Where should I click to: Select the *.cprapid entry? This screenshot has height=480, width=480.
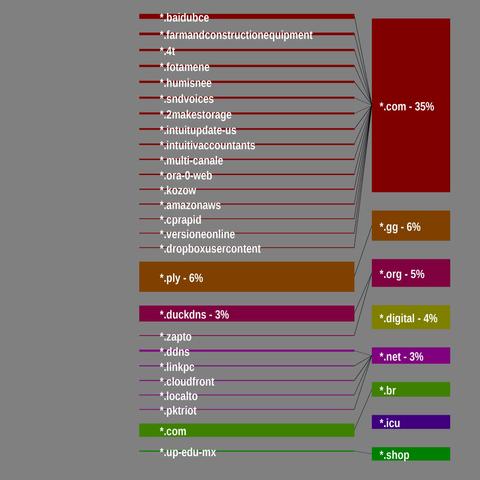[180, 220]
